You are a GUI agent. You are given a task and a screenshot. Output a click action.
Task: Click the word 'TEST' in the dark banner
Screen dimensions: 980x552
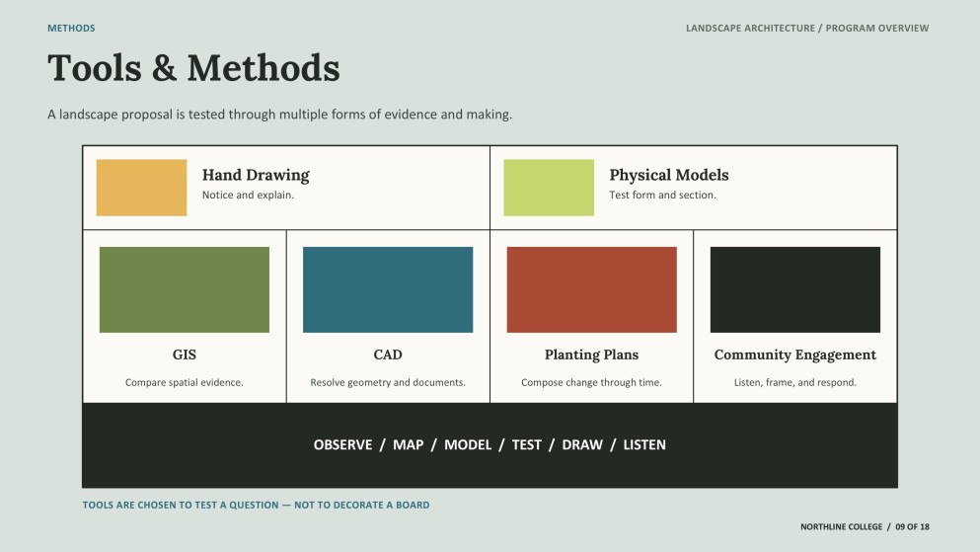(x=526, y=444)
